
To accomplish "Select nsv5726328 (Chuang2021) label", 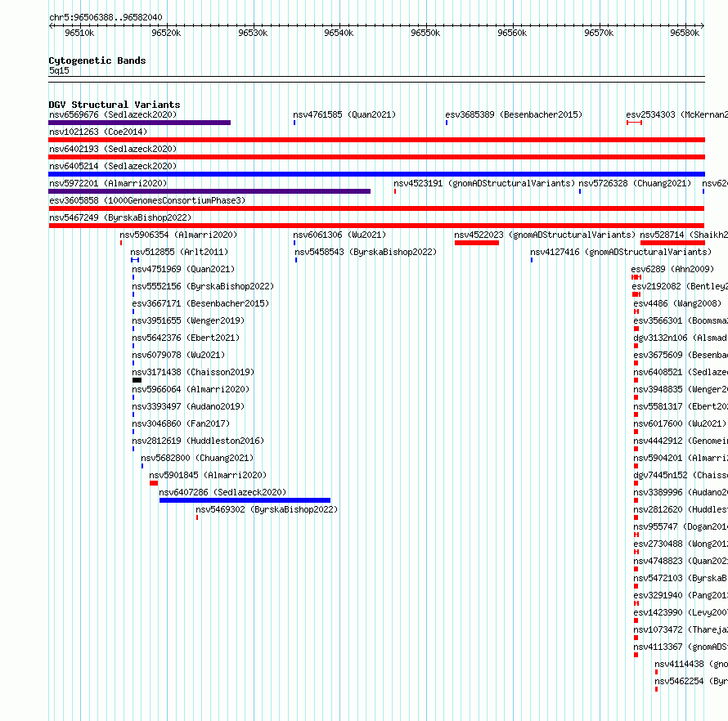I will (x=635, y=183).
